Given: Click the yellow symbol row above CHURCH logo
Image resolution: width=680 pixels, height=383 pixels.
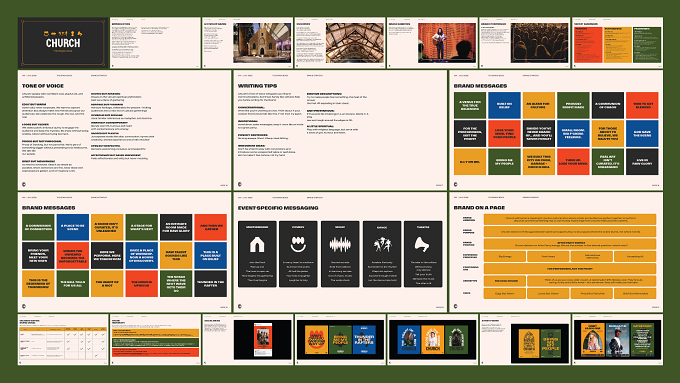Looking at the screenshot, I should tap(63, 33).
